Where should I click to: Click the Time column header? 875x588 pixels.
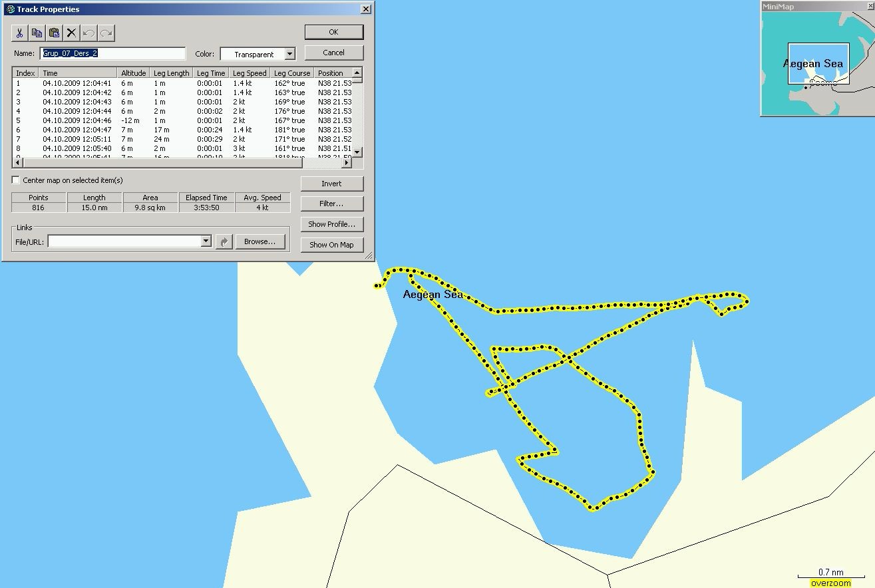(79, 73)
